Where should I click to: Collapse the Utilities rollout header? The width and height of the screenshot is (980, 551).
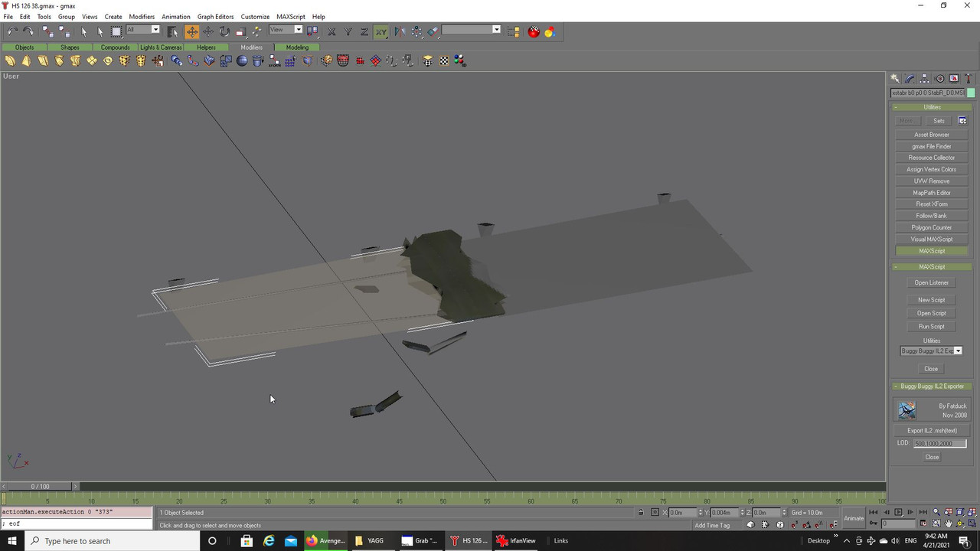tap(932, 107)
